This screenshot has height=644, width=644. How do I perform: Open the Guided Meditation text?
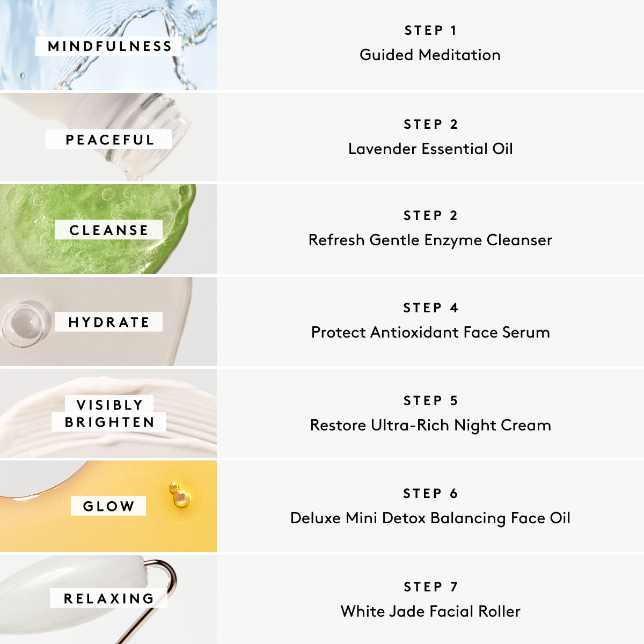coord(430,55)
